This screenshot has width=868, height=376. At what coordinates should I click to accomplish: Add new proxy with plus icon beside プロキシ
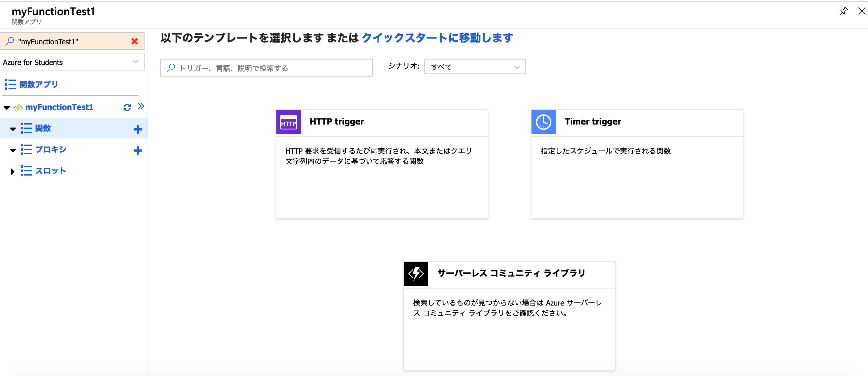coord(138,150)
